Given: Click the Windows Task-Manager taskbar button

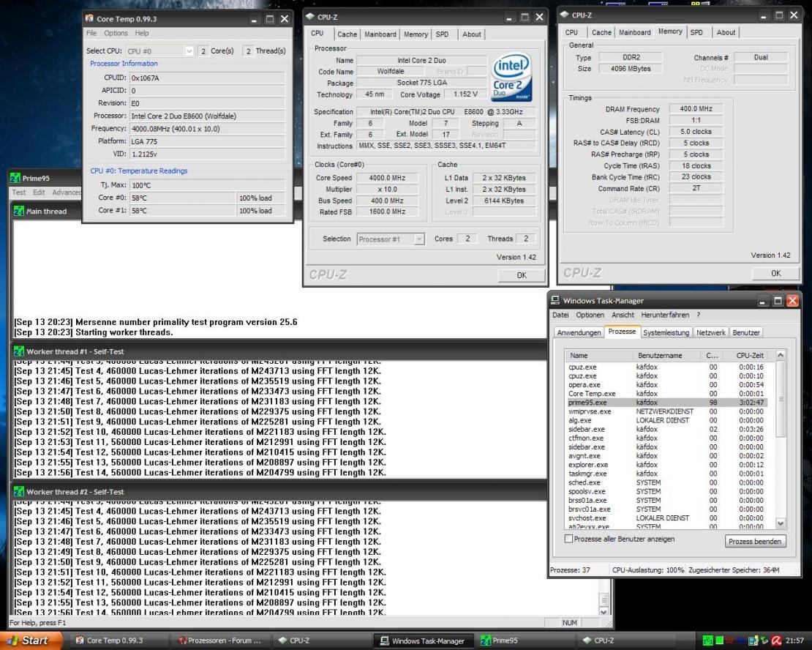Looking at the screenshot, I should (x=423, y=640).
